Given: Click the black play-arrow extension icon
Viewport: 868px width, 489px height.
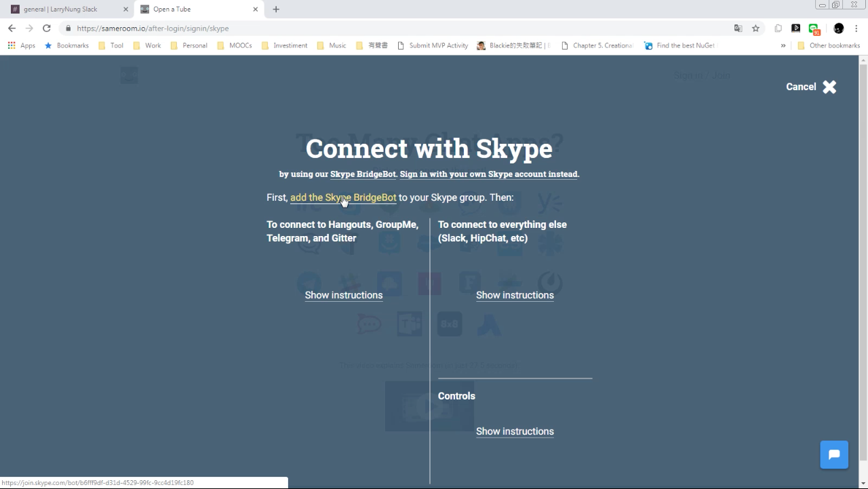Looking at the screenshot, I should (x=796, y=28).
